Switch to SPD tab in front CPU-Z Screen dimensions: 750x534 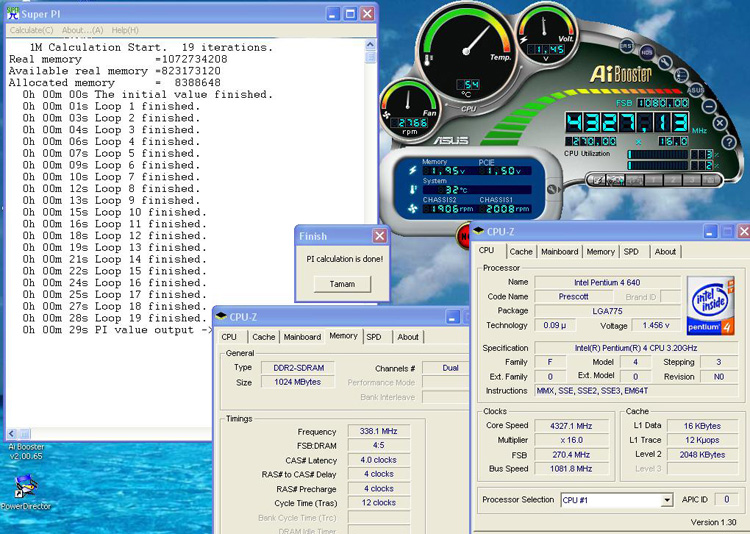point(631,252)
